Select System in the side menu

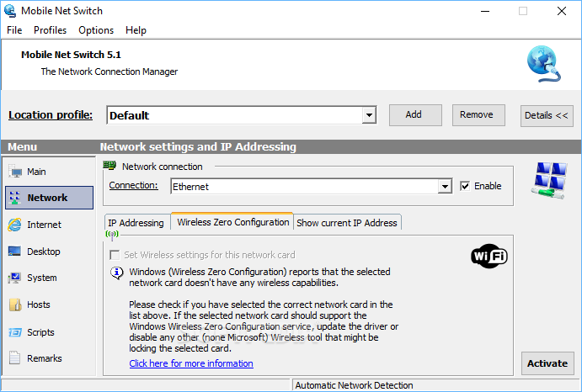click(x=42, y=278)
